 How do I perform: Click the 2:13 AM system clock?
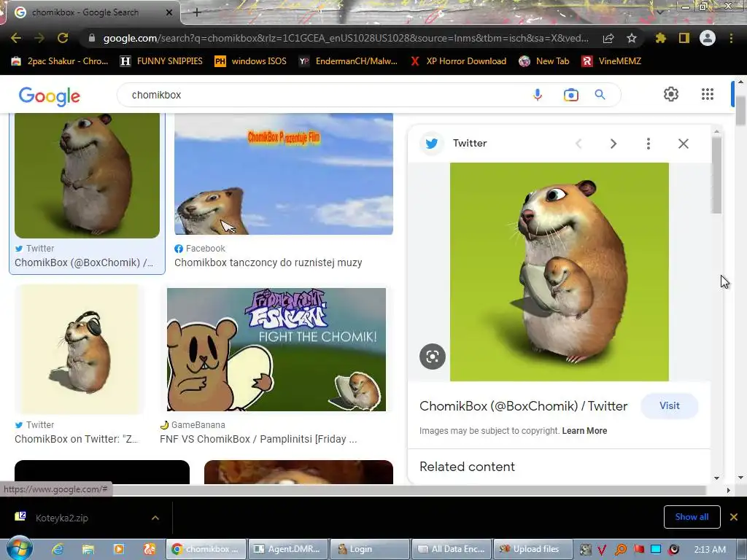(x=710, y=550)
